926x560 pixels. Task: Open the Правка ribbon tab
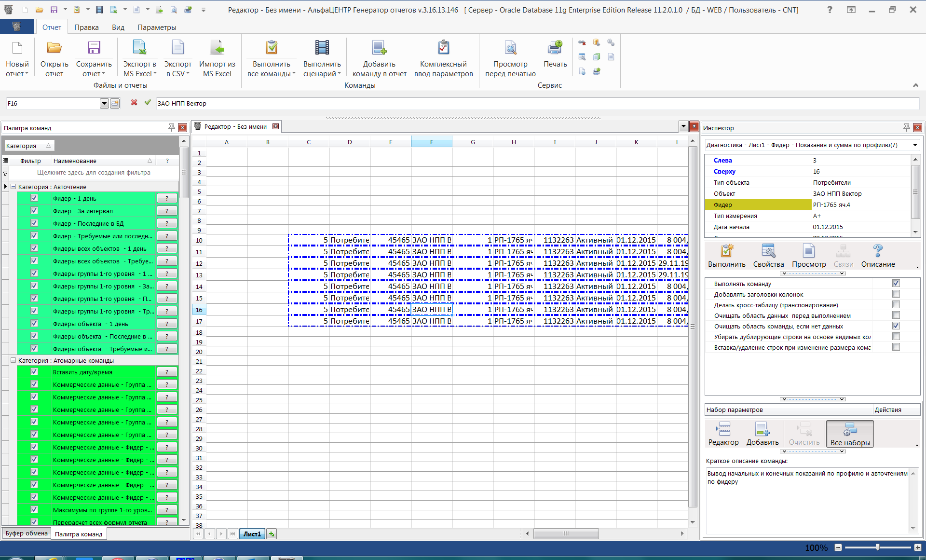[x=86, y=27]
